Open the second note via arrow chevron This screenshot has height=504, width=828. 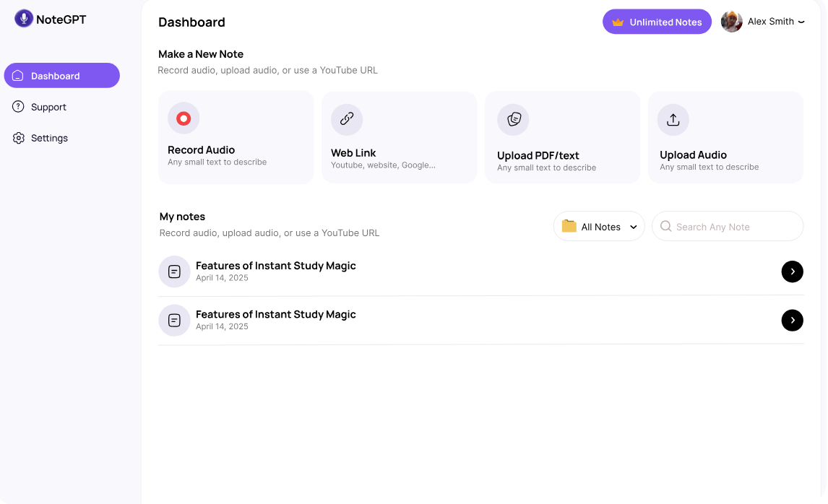pyautogui.click(x=792, y=320)
